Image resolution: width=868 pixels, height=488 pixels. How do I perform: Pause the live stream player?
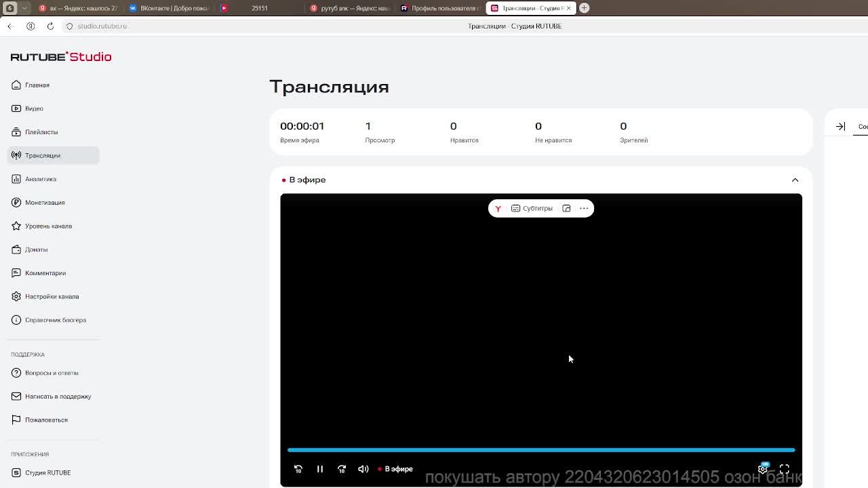click(x=320, y=469)
